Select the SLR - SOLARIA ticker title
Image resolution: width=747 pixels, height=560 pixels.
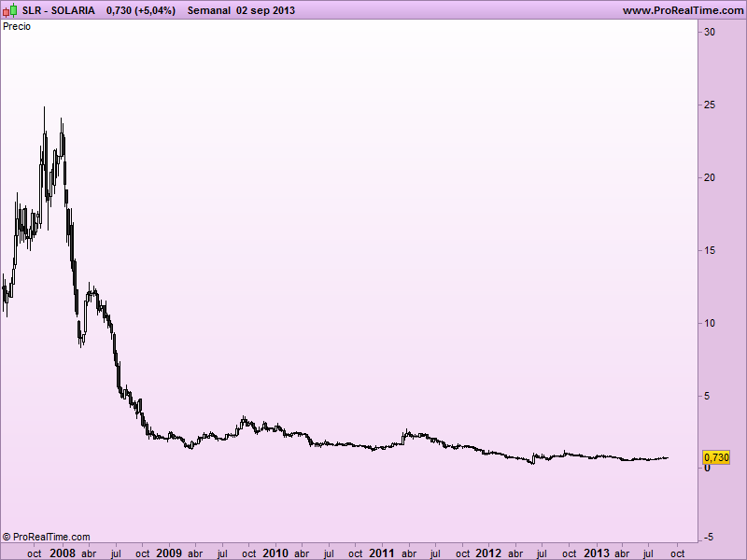[x=58, y=10]
